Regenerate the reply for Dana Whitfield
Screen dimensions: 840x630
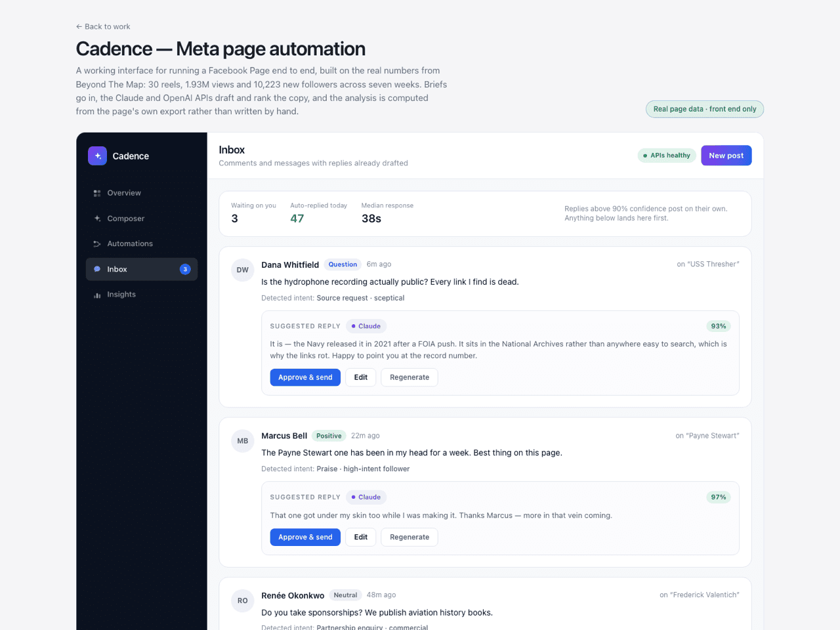coord(409,377)
